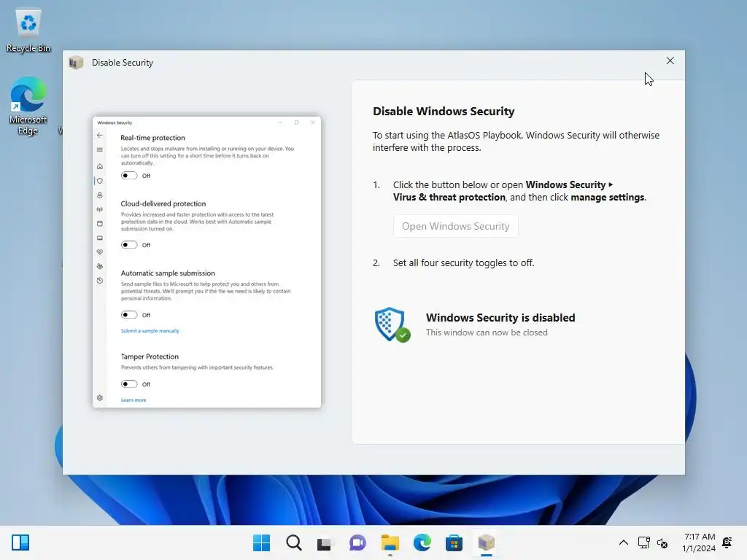Click the Real-time protection toggle in the preview
747x560 pixels.
tap(129, 175)
